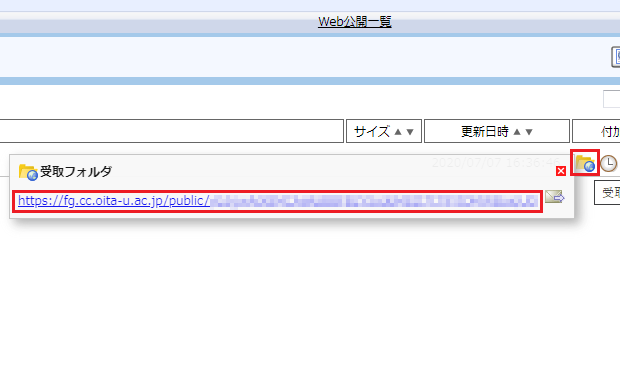The image size is (620, 380).
Task: Click the web-publish folder icon beside the clock
Action: click(x=585, y=163)
